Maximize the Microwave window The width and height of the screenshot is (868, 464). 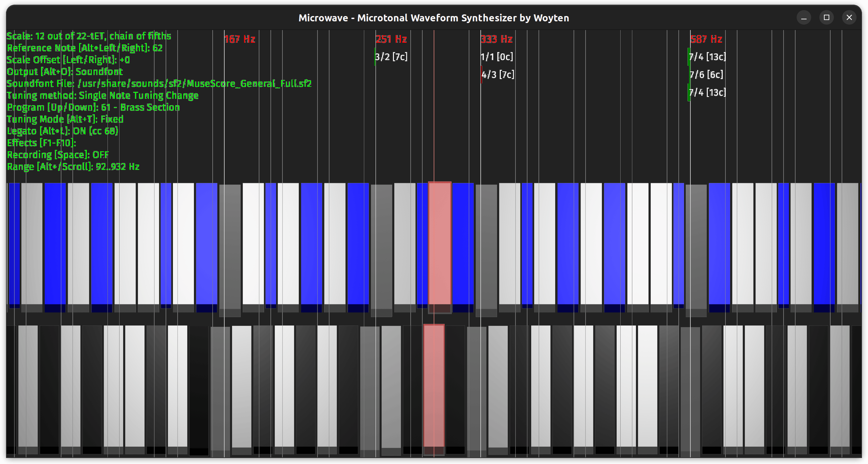pos(827,17)
